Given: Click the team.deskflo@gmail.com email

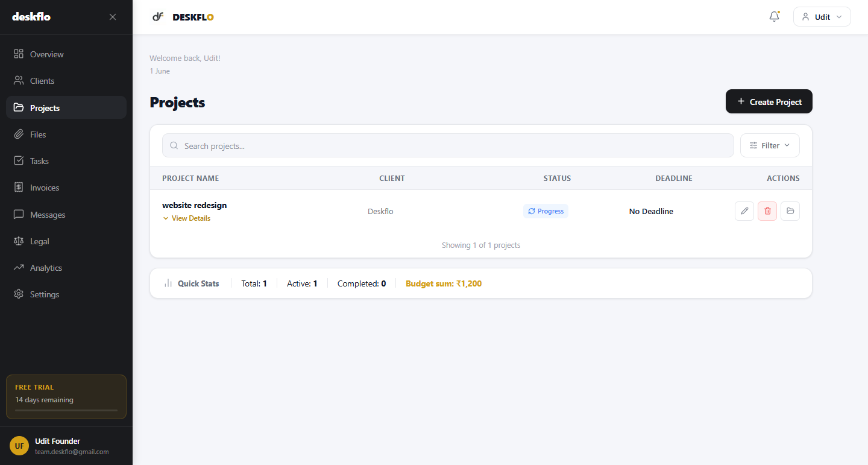Looking at the screenshot, I should (72, 452).
